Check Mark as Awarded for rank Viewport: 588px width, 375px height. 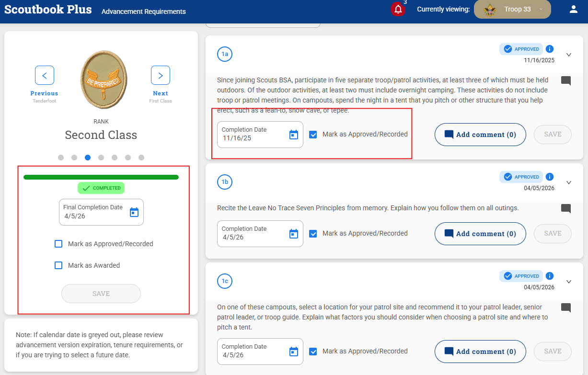[x=58, y=265]
